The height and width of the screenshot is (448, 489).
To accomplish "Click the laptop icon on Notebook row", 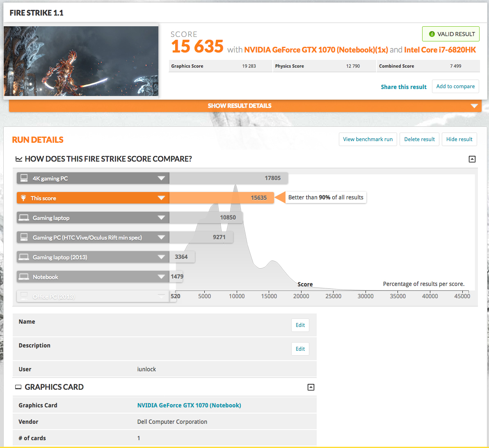I will (x=24, y=277).
